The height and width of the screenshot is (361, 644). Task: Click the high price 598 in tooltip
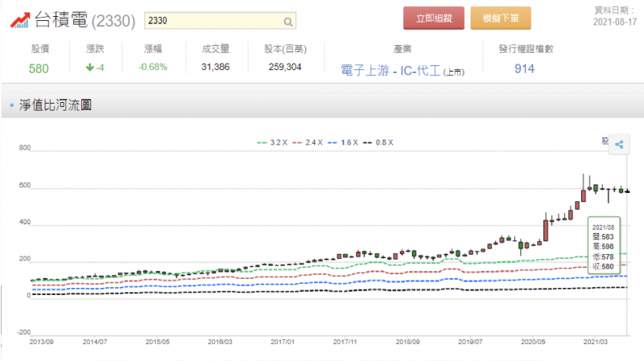pyautogui.click(x=608, y=247)
